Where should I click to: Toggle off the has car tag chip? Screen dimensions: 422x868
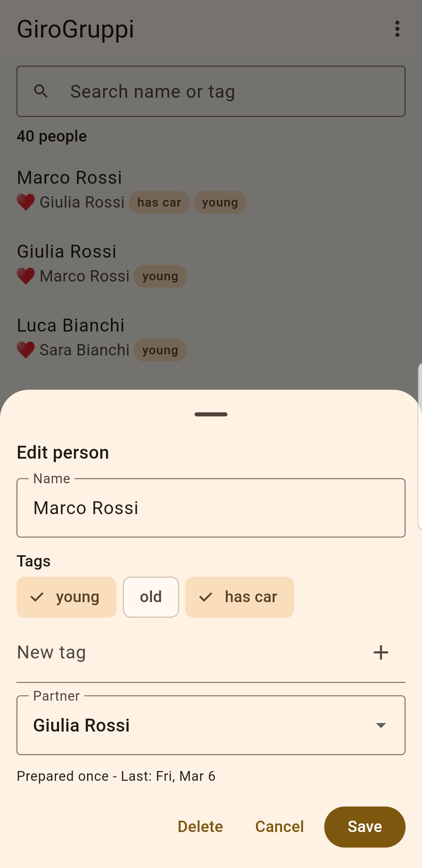pos(240,597)
